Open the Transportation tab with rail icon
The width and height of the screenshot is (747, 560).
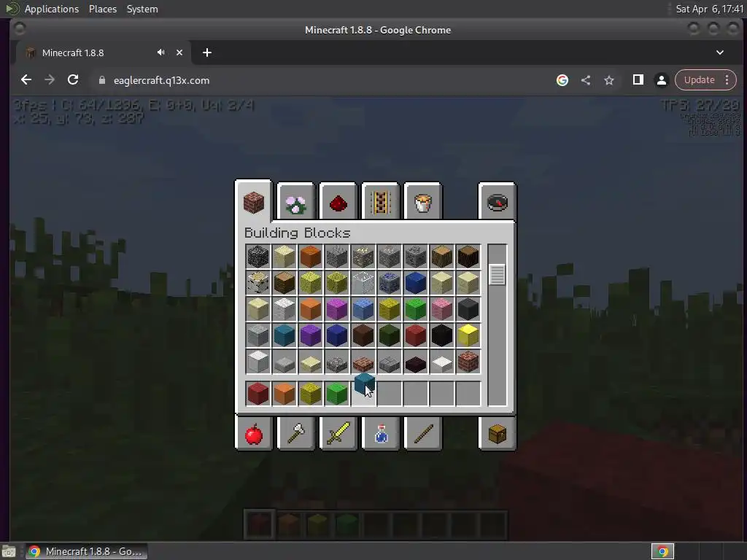point(380,201)
